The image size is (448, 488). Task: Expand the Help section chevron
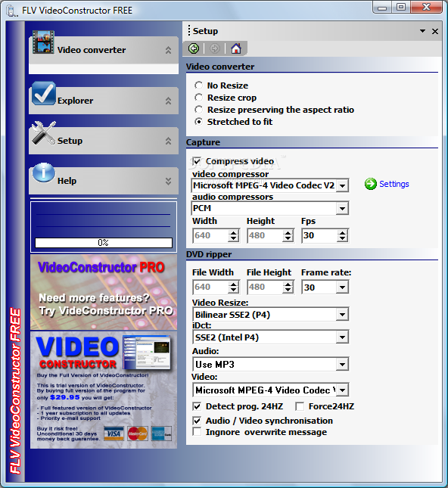click(169, 181)
